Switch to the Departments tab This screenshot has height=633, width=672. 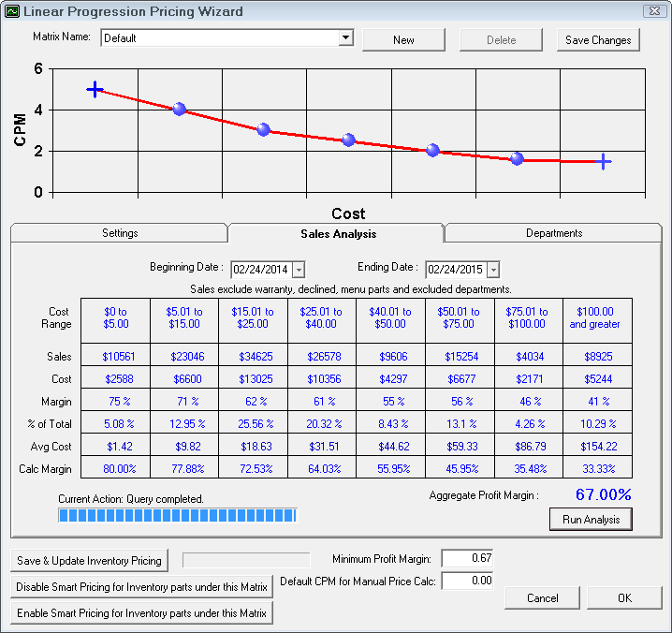(x=553, y=233)
